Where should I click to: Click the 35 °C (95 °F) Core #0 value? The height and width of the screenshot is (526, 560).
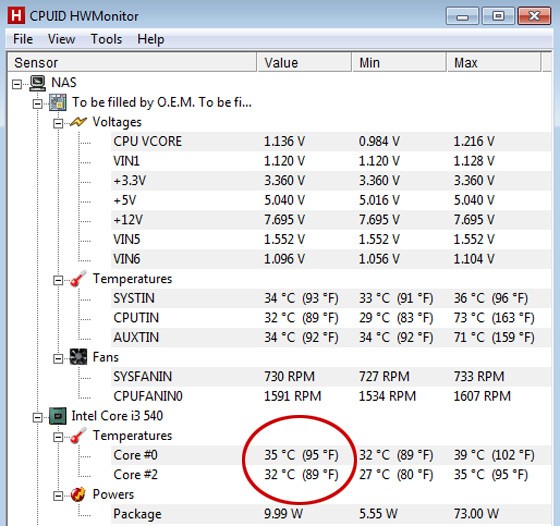pos(301,455)
